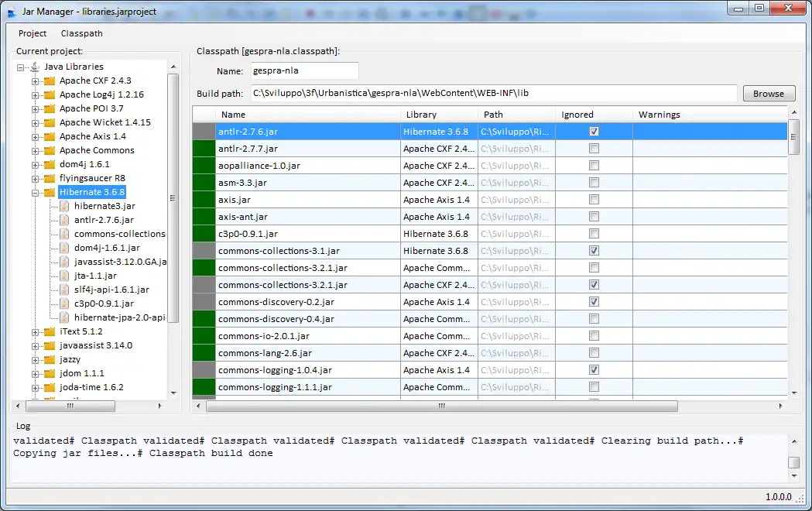Uncheck Ignored for commons-logging-1.0.4.jar
Image resolution: width=812 pixels, height=511 pixels.
tap(594, 370)
